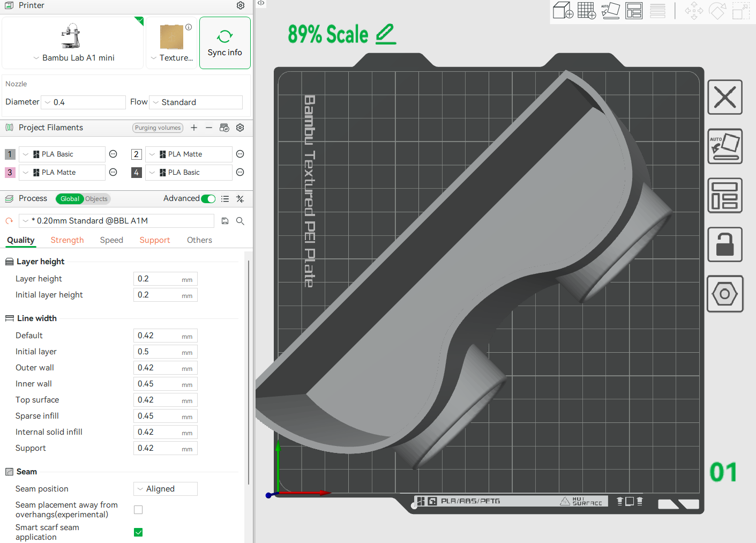Select the Move tool in top toolbar

pos(694,11)
